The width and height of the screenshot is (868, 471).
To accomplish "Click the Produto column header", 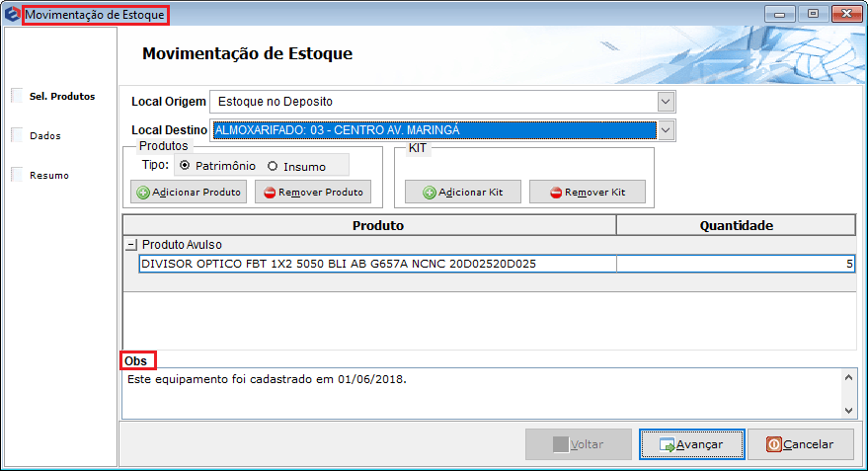I will point(369,225).
